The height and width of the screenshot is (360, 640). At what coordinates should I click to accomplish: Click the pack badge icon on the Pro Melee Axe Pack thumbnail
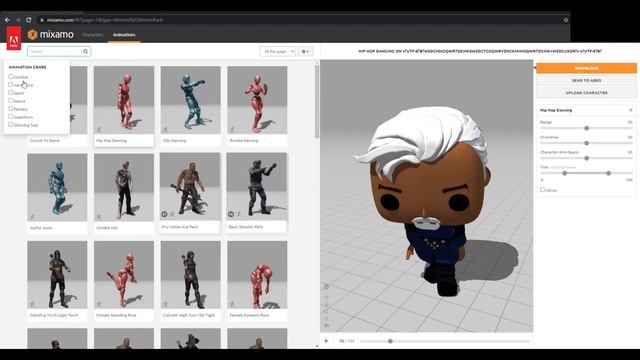pyautogui.click(x=164, y=214)
